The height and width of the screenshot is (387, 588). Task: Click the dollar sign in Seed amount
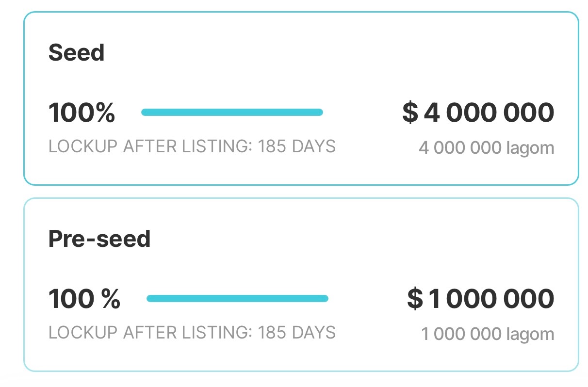(x=410, y=113)
